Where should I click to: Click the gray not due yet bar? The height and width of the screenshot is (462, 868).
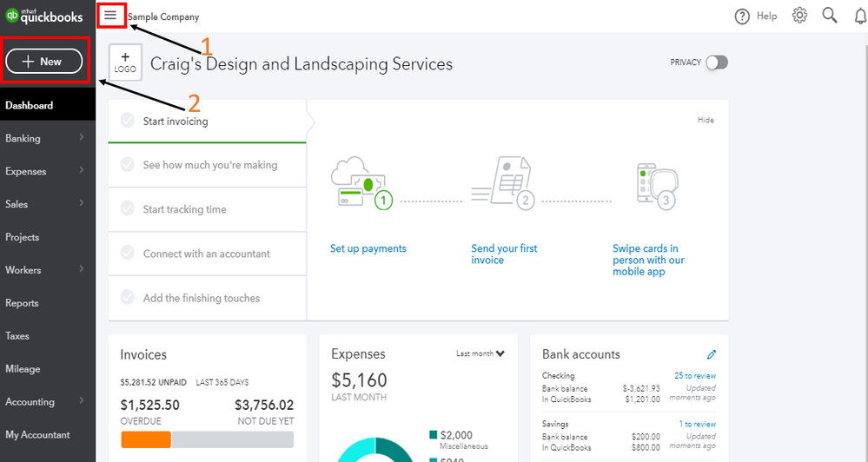pyautogui.click(x=233, y=440)
